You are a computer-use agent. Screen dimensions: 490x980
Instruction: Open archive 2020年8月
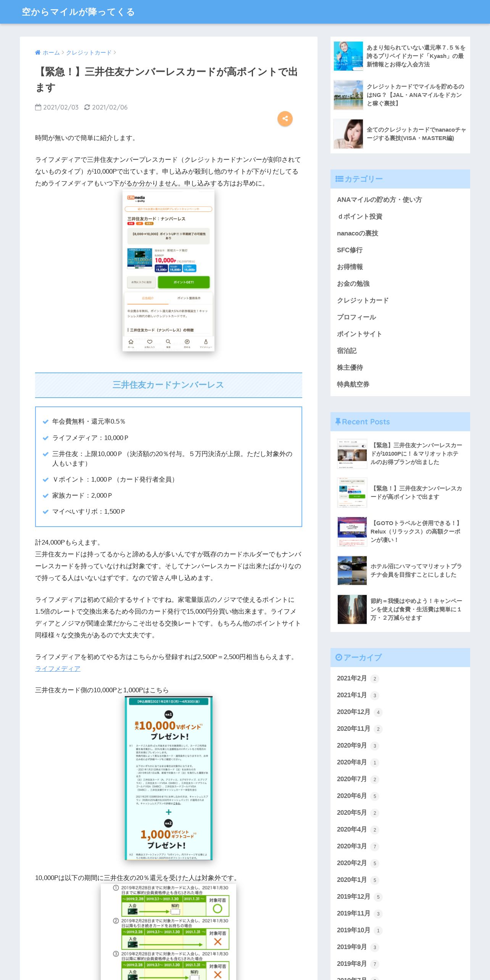click(x=351, y=762)
